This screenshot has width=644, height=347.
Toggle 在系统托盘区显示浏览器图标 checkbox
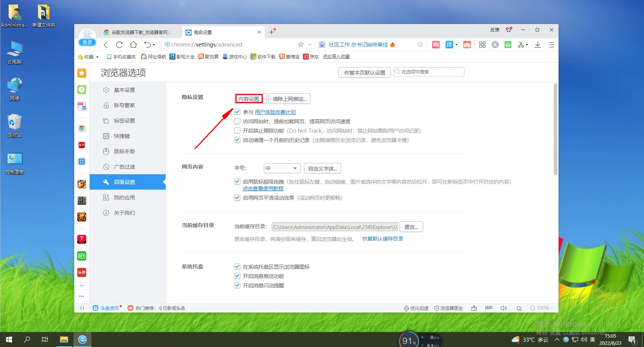click(x=237, y=266)
